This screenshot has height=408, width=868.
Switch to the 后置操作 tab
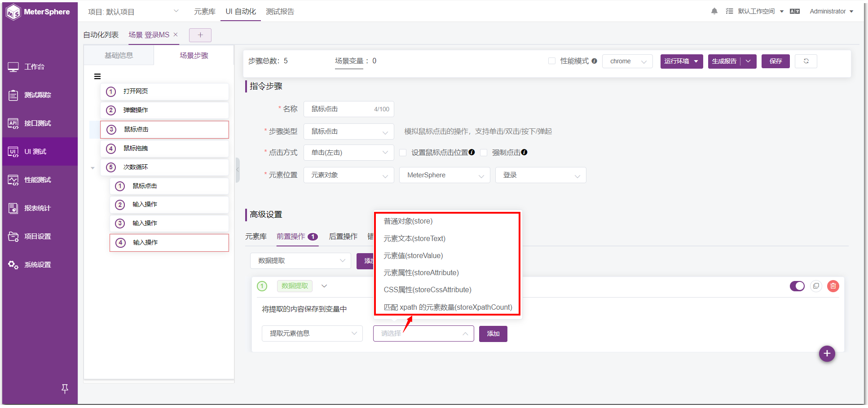click(343, 237)
